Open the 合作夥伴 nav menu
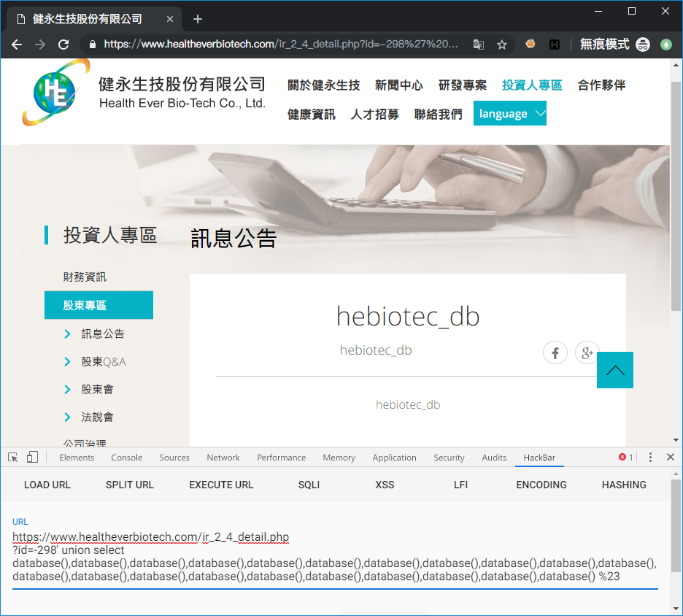 pyautogui.click(x=601, y=85)
